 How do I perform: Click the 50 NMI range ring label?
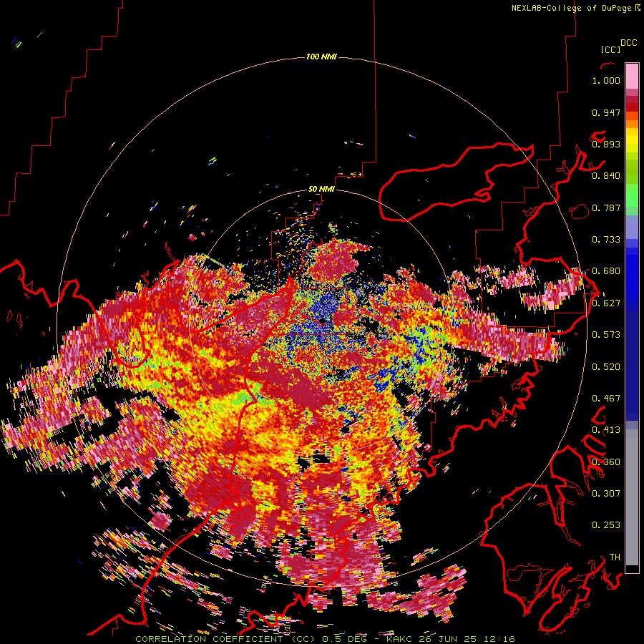click(x=321, y=189)
